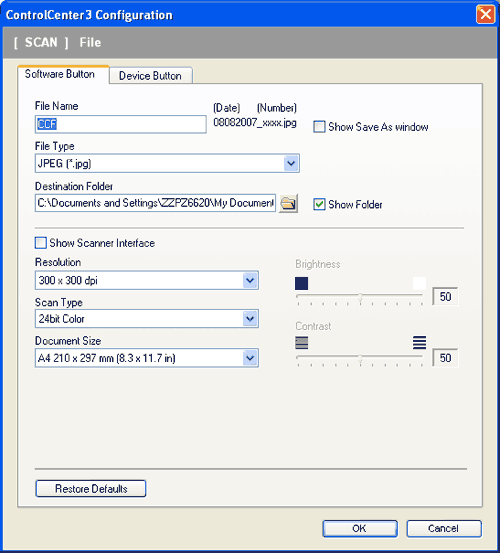Click the low contrast lines icon

[301, 342]
